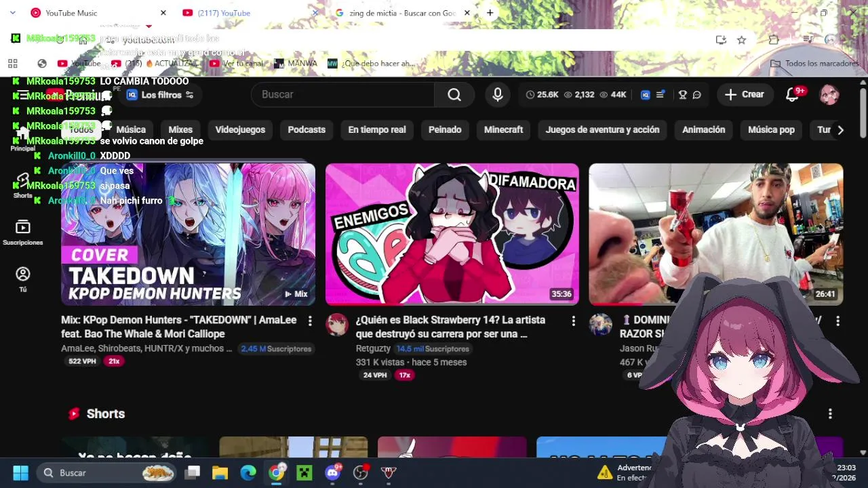Open options menu of the barber video
This screenshot has height=488, width=868.
(x=837, y=321)
